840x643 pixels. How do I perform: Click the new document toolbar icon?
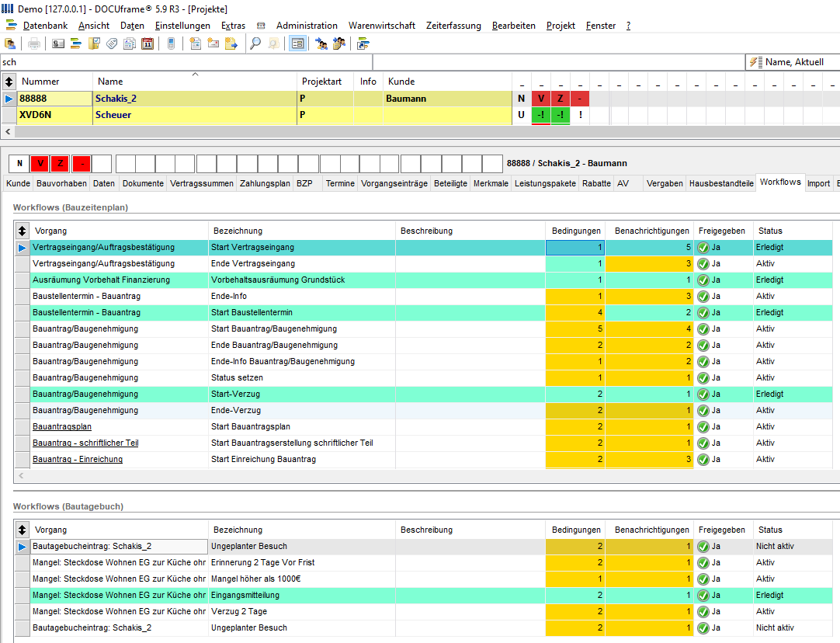(196, 44)
